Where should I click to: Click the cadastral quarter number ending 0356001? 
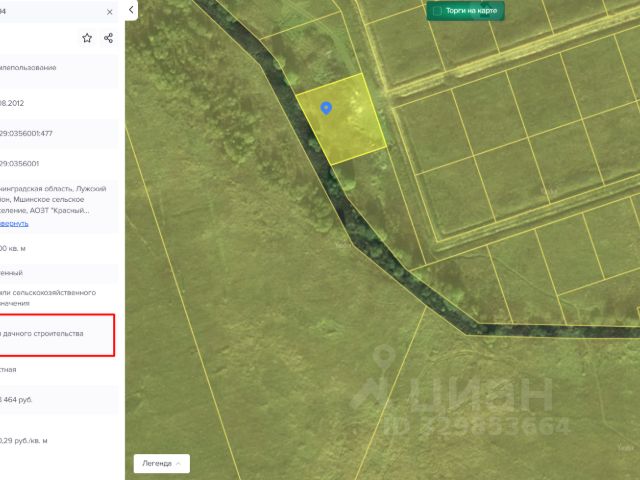point(20,164)
